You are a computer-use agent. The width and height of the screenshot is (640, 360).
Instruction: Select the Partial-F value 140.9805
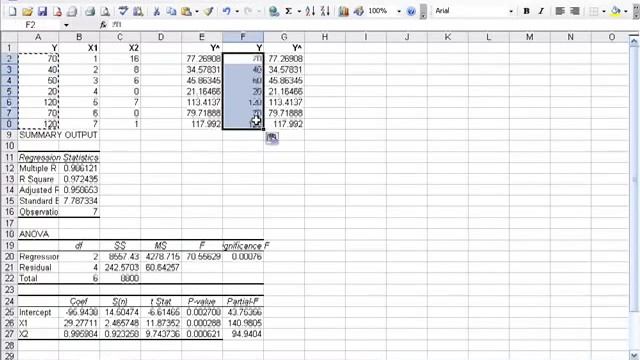[243, 323]
